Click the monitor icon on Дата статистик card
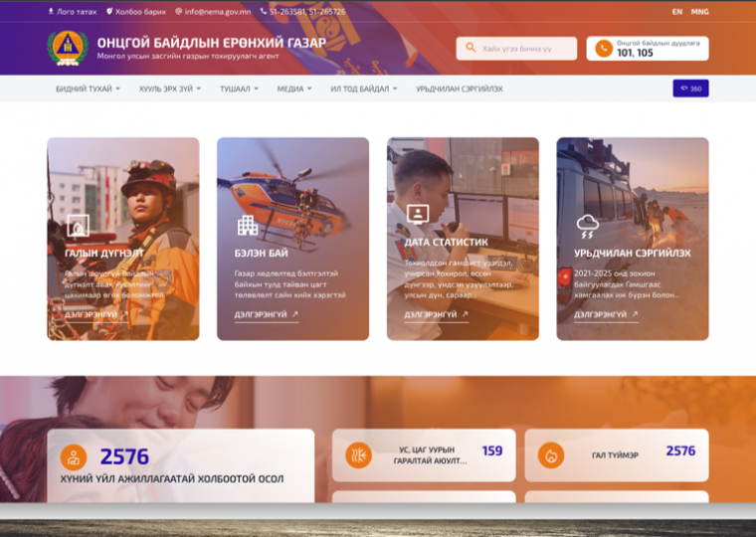This screenshot has width=756, height=537. 417,214
